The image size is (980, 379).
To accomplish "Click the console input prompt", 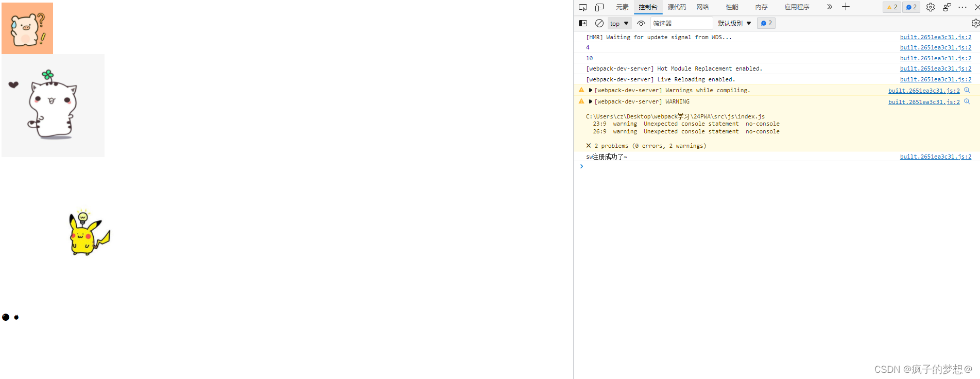I will click(777, 166).
